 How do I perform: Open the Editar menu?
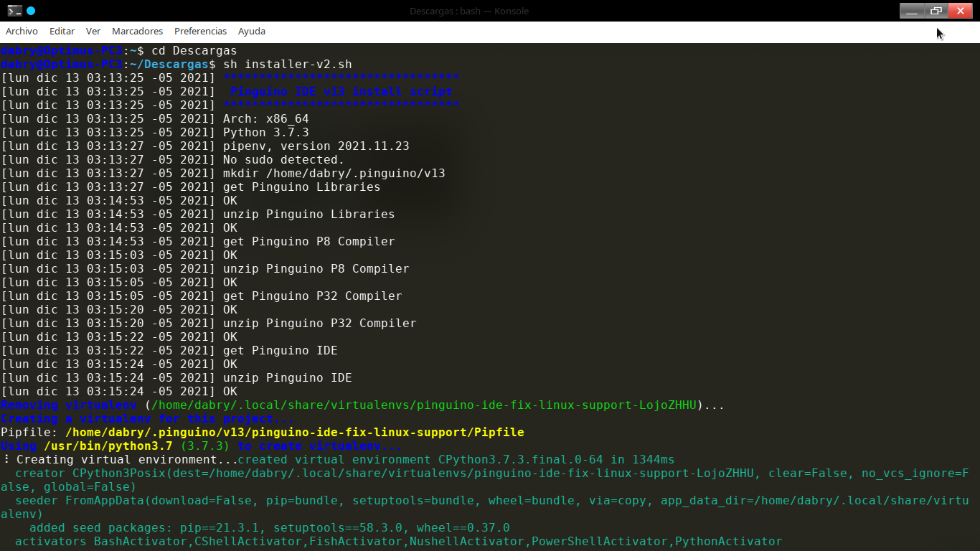coord(62,32)
